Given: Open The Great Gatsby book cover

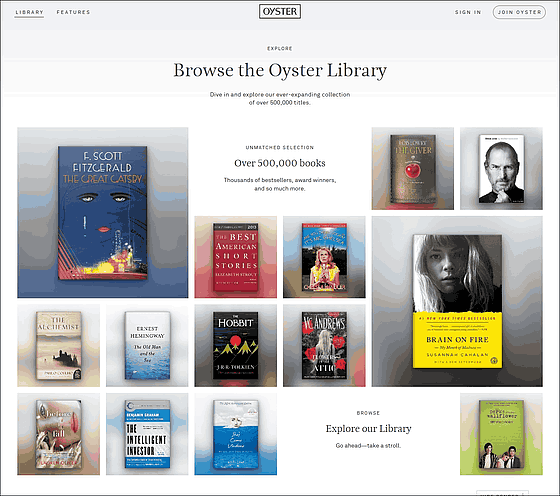Looking at the screenshot, I should pos(102,212).
